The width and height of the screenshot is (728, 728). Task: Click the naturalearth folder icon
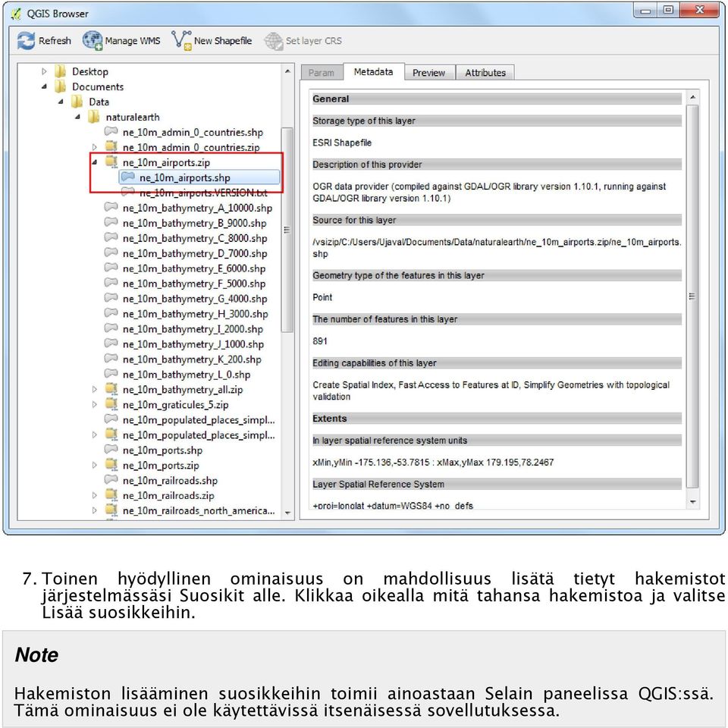(x=94, y=117)
